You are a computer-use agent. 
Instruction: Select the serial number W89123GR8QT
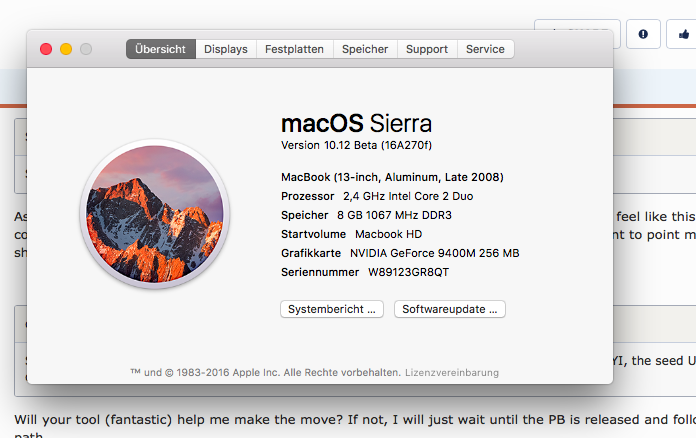click(x=408, y=272)
